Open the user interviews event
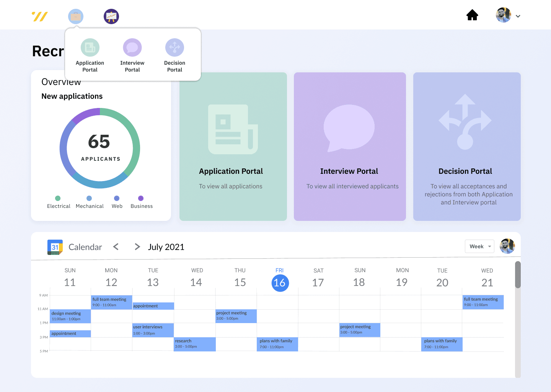 pos(153,330)
